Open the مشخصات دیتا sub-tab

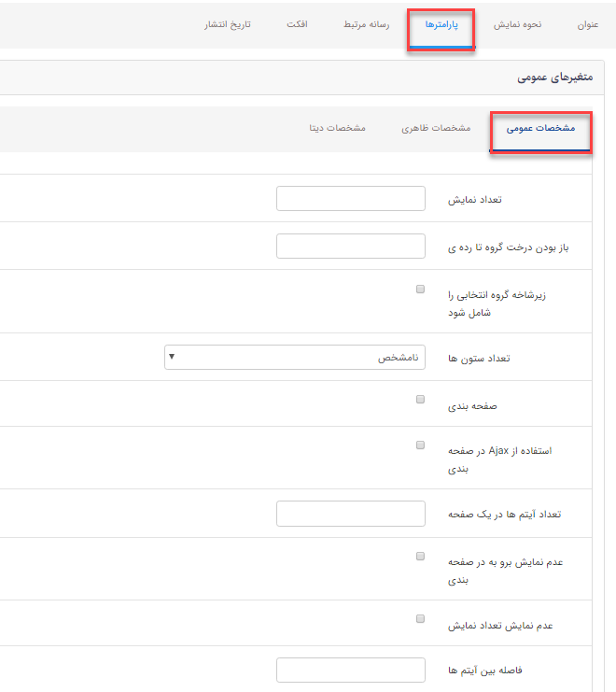pos(337,128)
